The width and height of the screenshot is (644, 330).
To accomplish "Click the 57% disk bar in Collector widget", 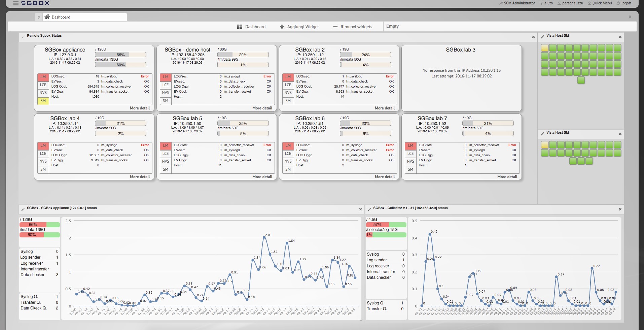I will click(386, 225).
